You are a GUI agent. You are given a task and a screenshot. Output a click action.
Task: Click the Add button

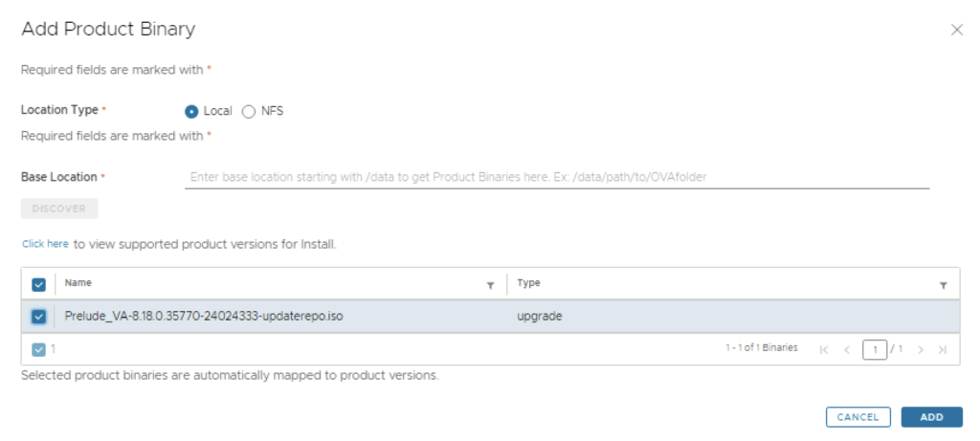coord(931,417)
